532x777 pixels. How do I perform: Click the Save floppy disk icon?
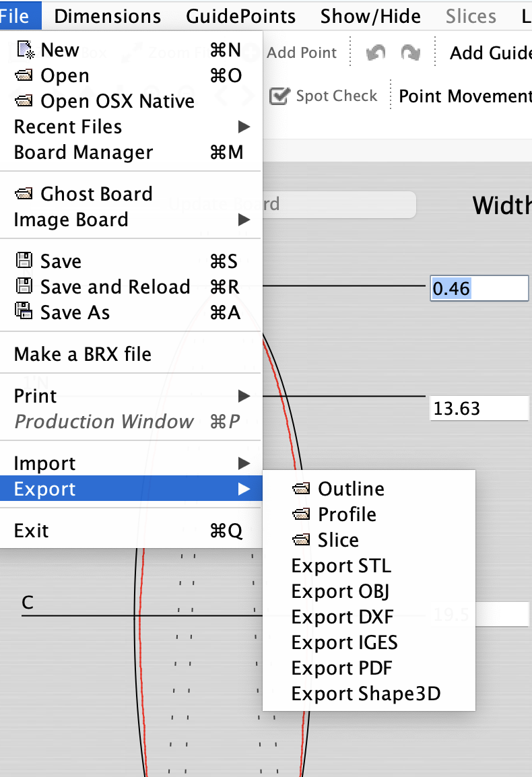(24, 261)
